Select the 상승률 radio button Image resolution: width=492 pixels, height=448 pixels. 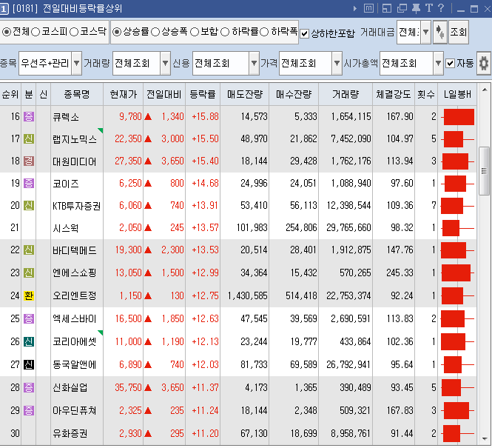(117, 32)
